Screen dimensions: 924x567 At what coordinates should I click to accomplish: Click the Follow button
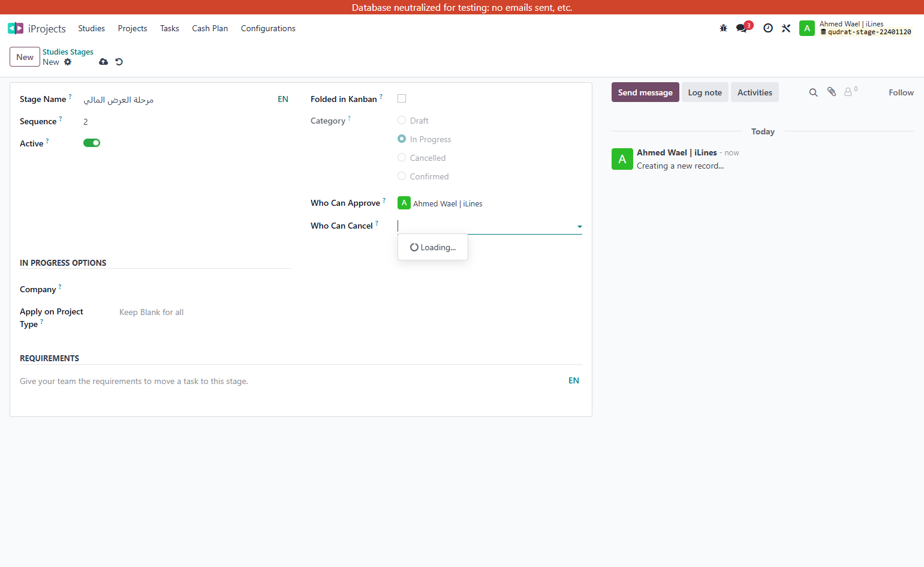tap(901, 92)
